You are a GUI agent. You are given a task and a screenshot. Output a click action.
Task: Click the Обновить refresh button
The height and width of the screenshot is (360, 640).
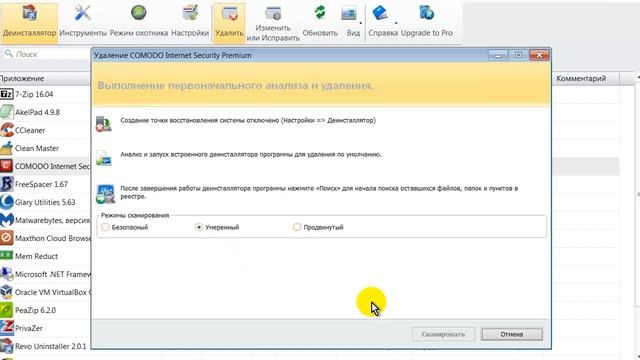[x=320, y=22]
